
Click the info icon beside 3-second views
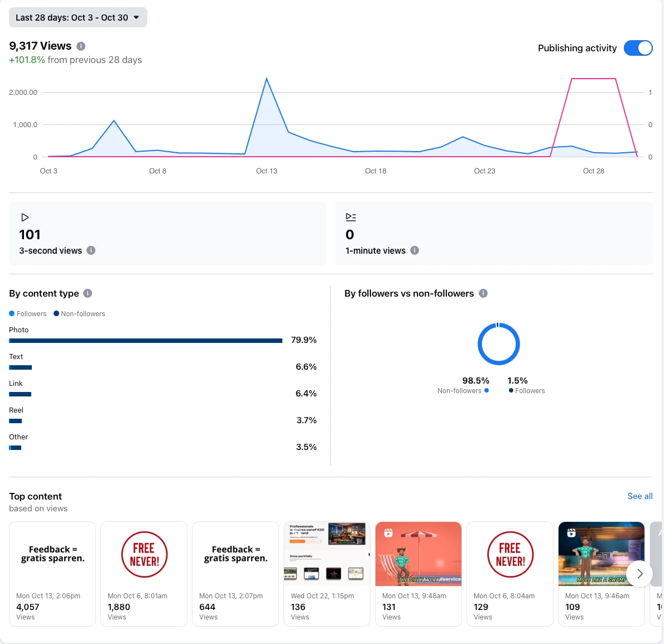90,250
